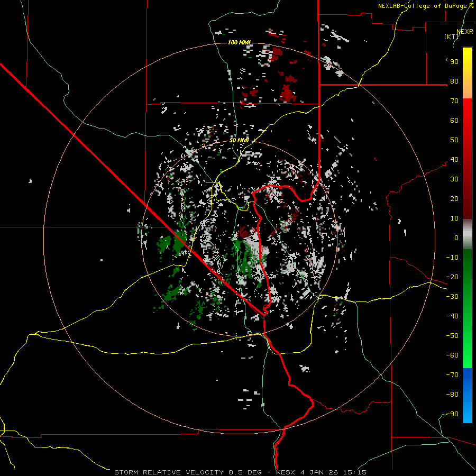Click the 50 NMI range ring label
476x476 pixels.
239,140
